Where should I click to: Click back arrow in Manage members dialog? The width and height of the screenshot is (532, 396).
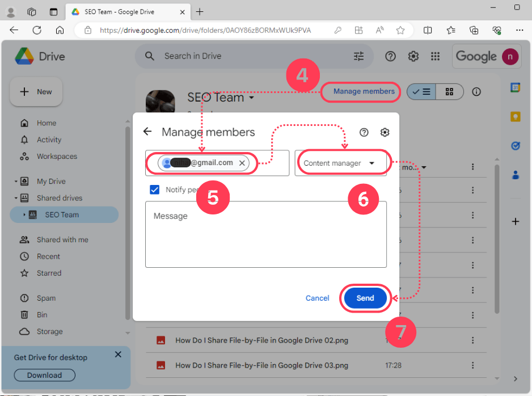147,132
